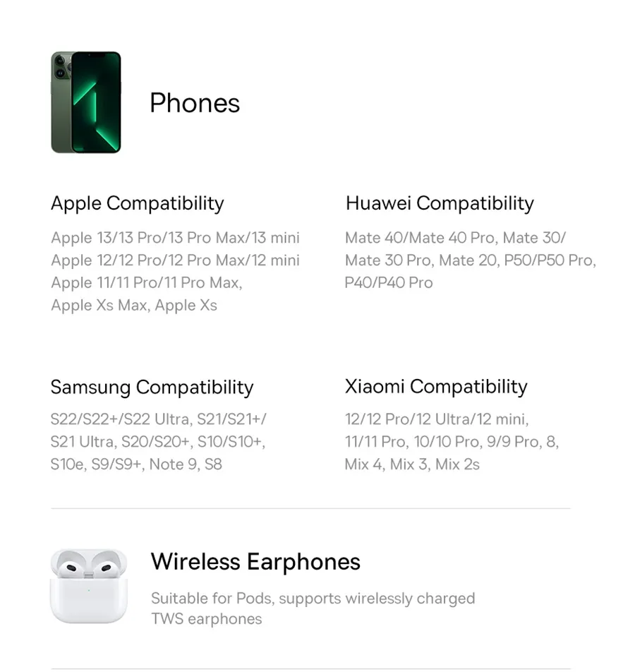Click the "Wireless Earphones" heading
This screenshot has width=635, height=672.
click(x=255, y=562)
